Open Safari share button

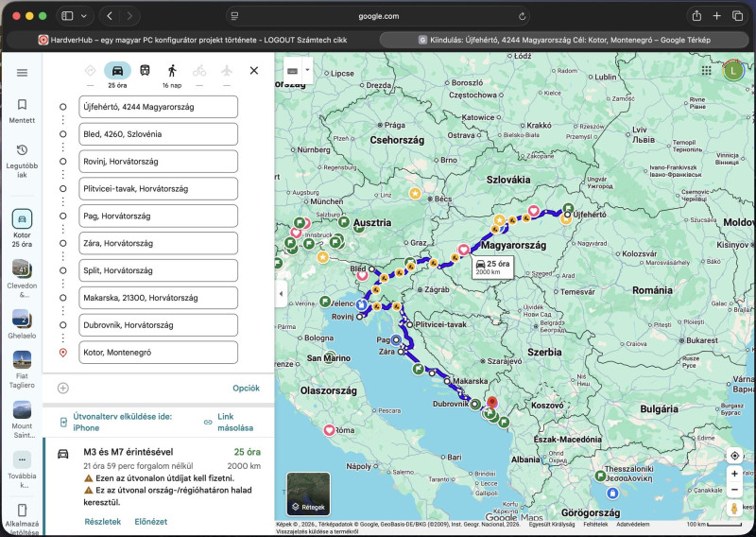[x=696, y=16]
